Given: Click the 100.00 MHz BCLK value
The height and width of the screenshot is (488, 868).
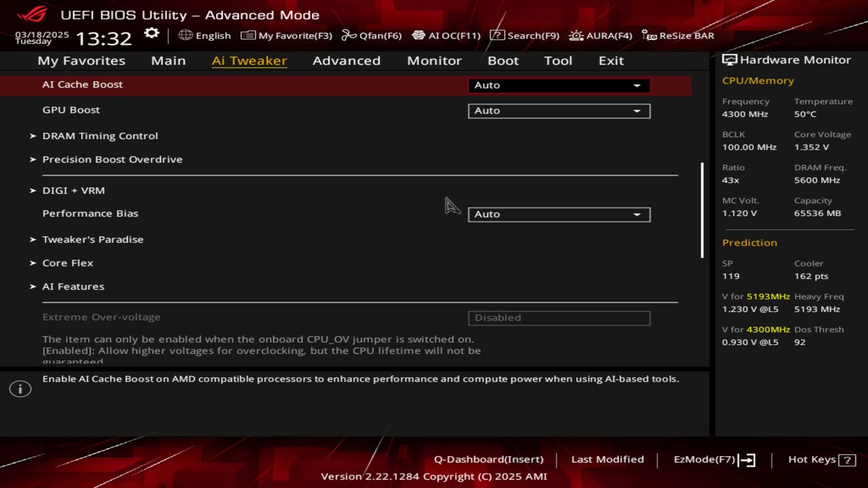Looking at the screenshot, I should tap(749, 147).
